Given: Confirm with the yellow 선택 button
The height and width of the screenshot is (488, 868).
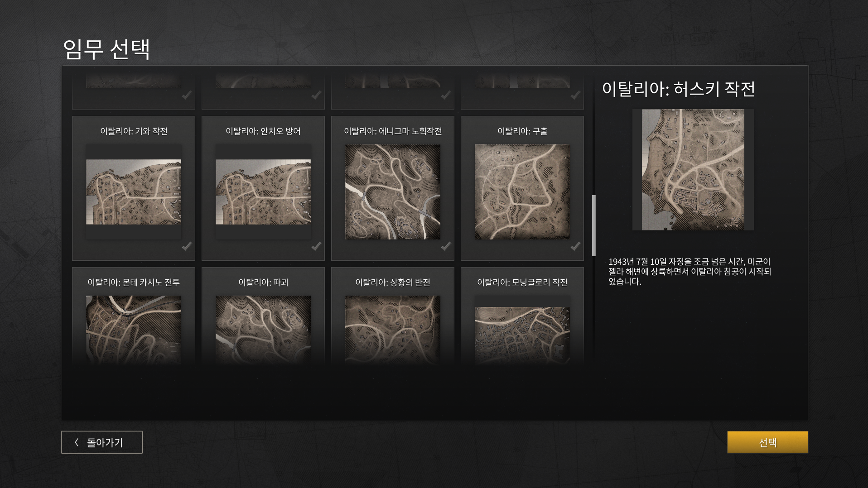Looking at the screenshot, I should tap(767, 442).
